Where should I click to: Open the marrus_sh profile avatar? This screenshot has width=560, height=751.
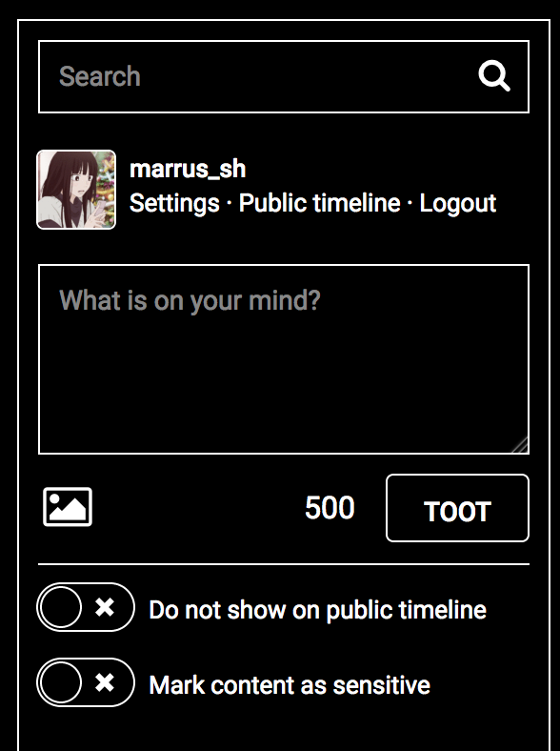pyautogui.click(x=76, y=190)
